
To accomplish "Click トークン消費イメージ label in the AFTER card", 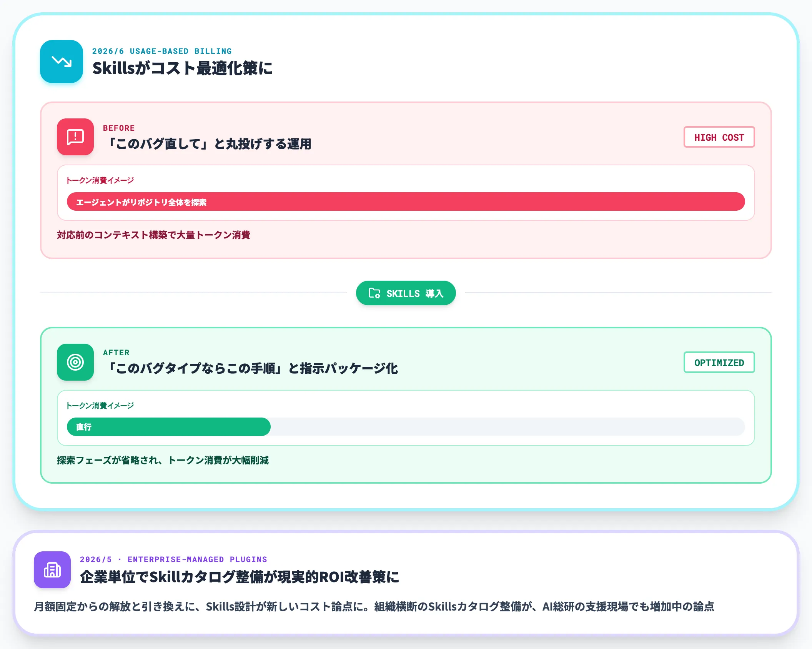I will [x=100, y=406].
